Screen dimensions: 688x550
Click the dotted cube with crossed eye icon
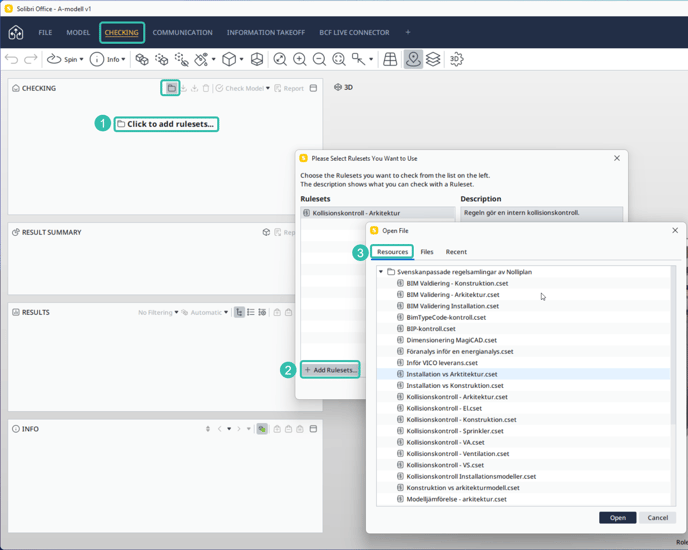181,59
